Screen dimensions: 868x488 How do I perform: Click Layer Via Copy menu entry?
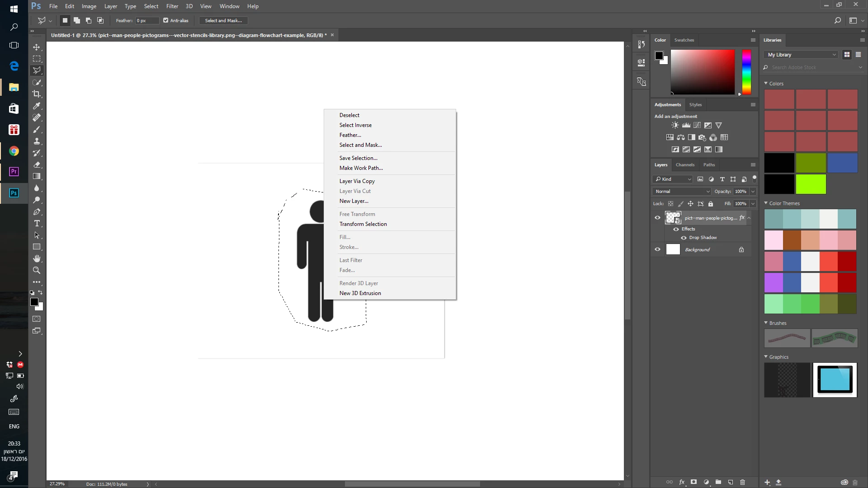(357, 181)
